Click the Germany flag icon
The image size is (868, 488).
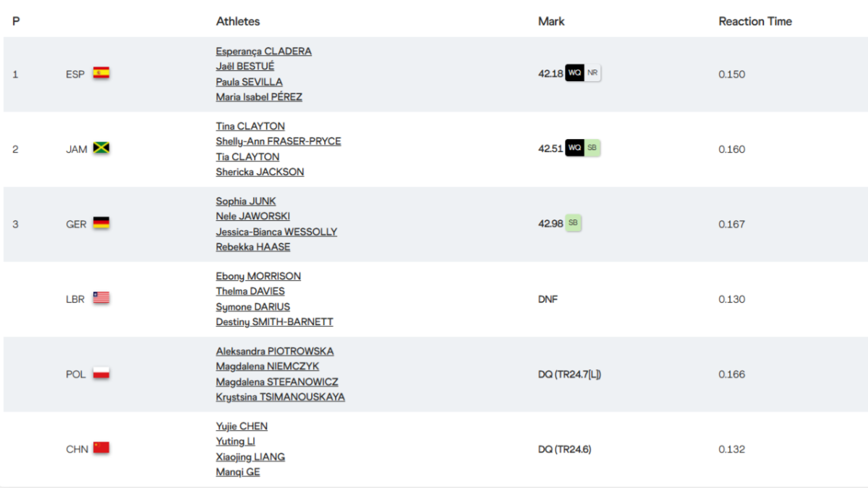[101, 224]
